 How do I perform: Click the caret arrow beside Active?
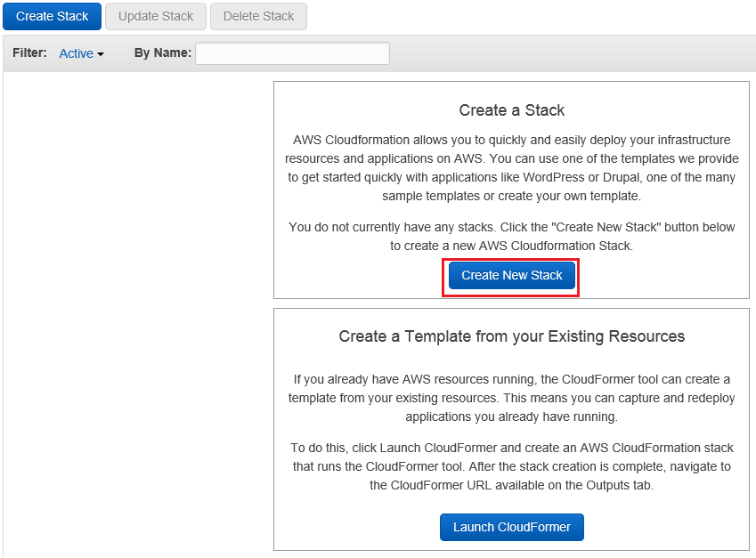point(101,54)
